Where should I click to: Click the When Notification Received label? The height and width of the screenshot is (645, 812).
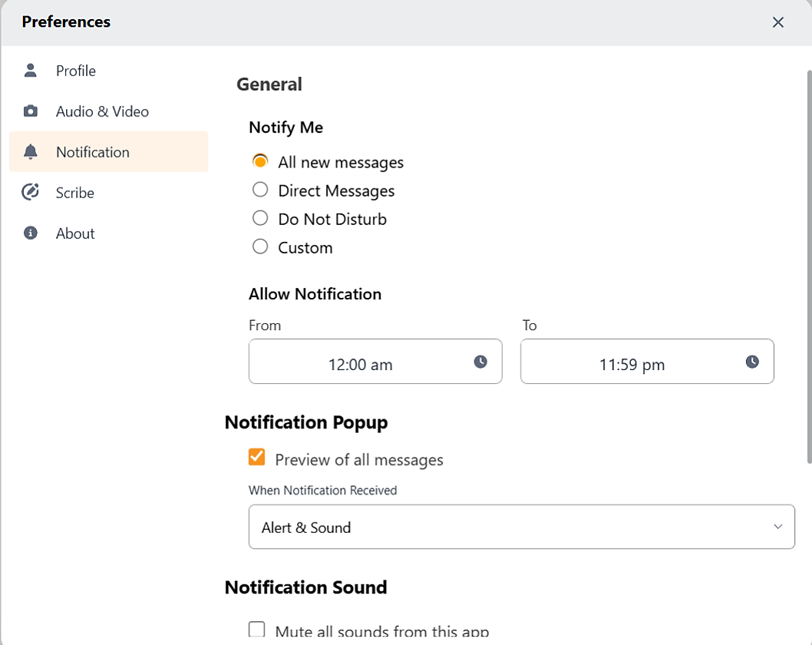[322, 490]
